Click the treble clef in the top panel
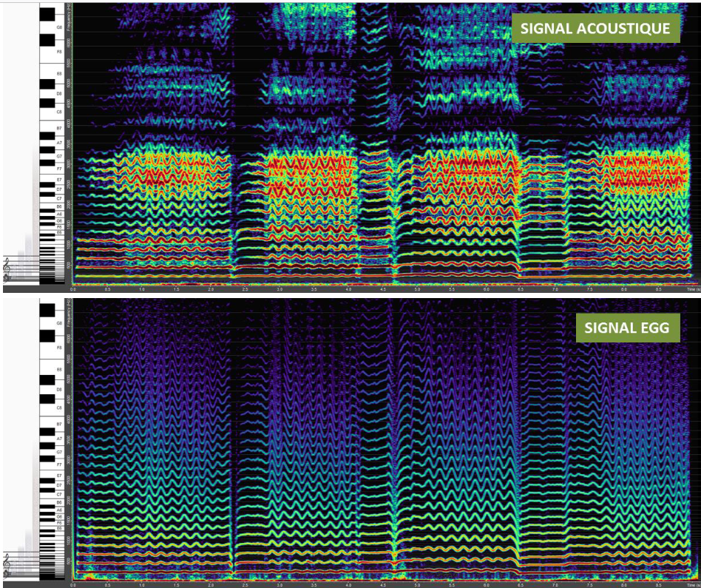 point(8,268)
